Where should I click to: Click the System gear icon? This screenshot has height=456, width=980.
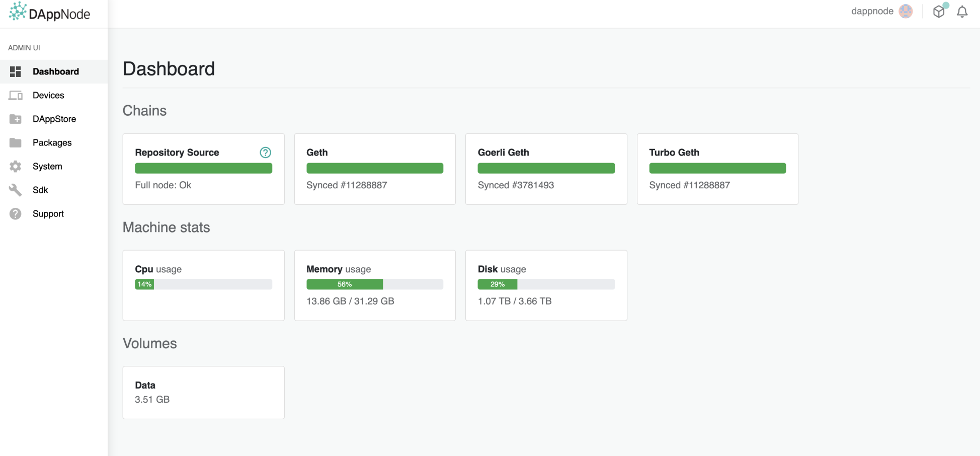(x=16, y=166)
